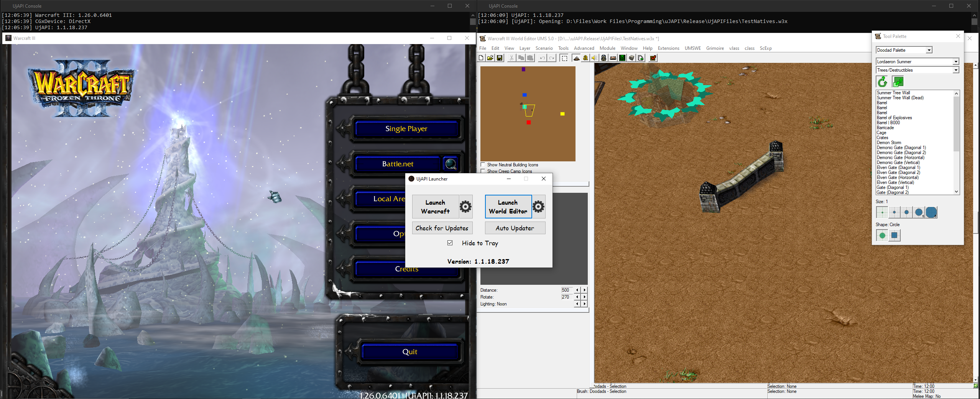Image resolution: width=980 pixels, height=399 pixels.
Task: Click the Open Map folder icon
Action: pyautogui.click(x=490, y=58)
